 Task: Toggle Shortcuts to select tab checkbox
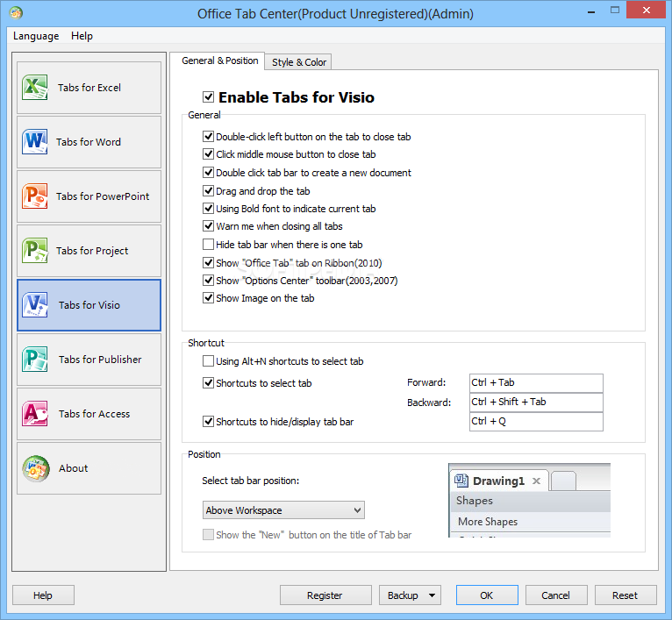[x=208, y=382]
